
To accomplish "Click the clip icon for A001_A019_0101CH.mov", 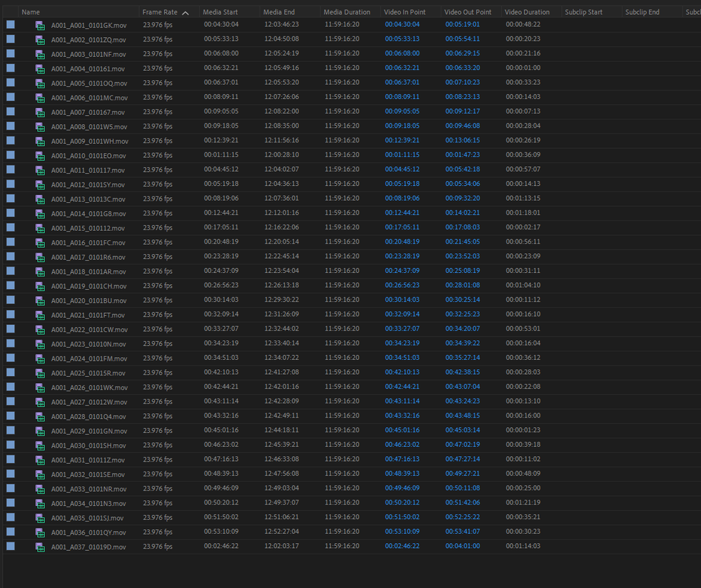I will point(40,286).
